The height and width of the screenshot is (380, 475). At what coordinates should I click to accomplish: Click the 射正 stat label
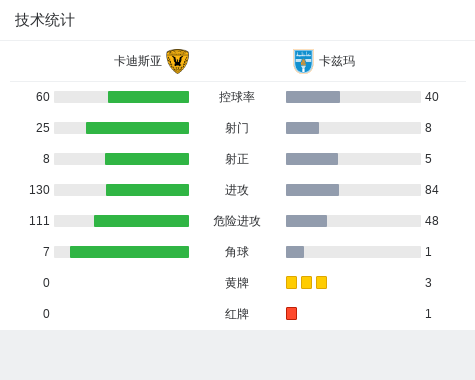[x=237, y=159]
